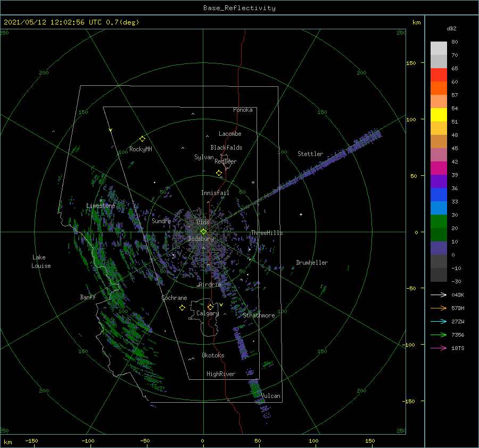
Task: Click the RedDeer city label
Action: coord(226,161)
